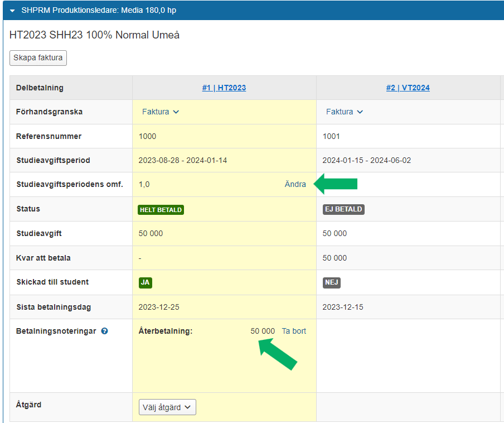Click the Studieavgift amount in HT2023 column
The image size is (504, 423).
151,233
